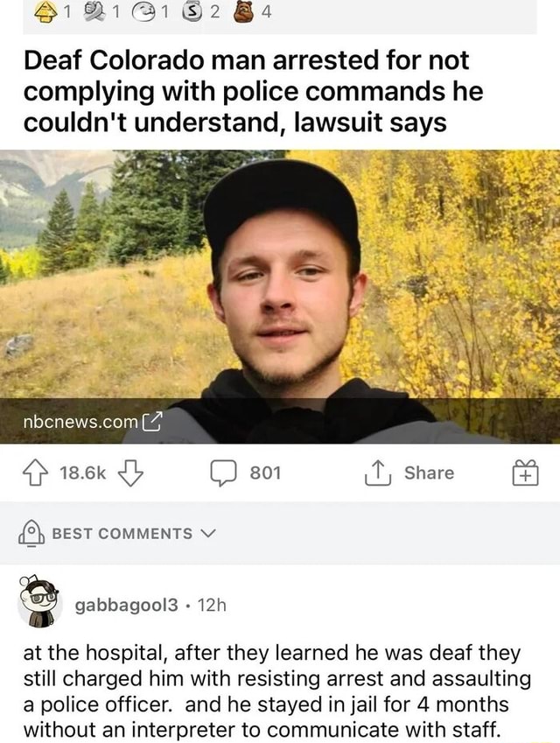Open gabbagool3's user profile
Screen dimensions: 560x743
127,605
